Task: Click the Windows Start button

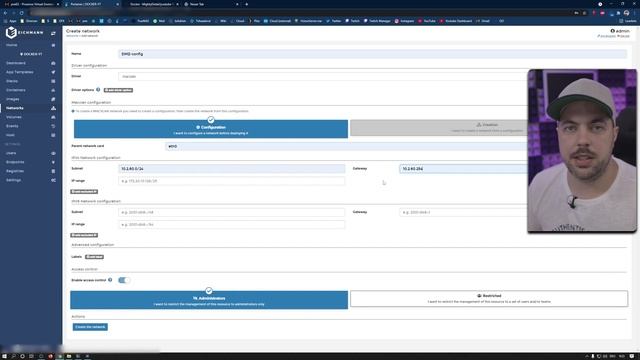Action: (x=4, y=356)
